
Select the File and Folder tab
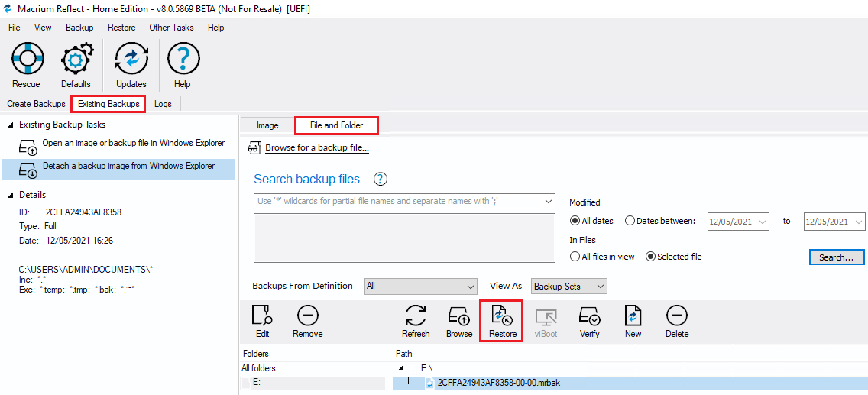tap(336, 125)
